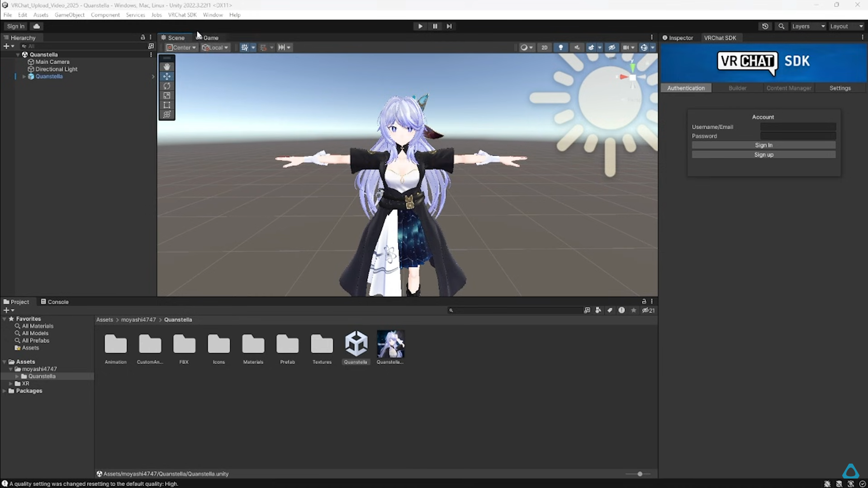Open the global search magnifier icon

point(781,26)
